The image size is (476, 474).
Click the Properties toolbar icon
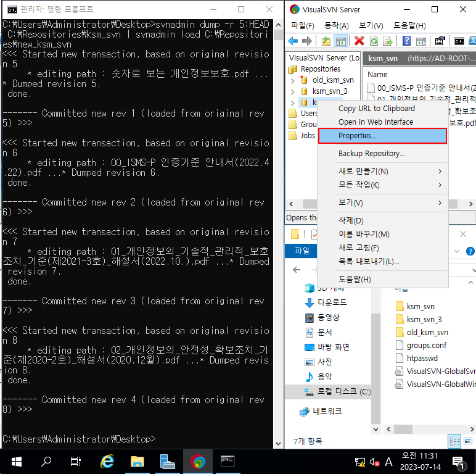[440, 41]
